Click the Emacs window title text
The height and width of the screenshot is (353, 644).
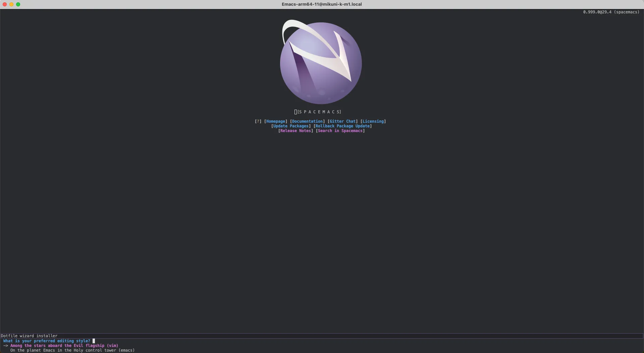pos(322,4)
